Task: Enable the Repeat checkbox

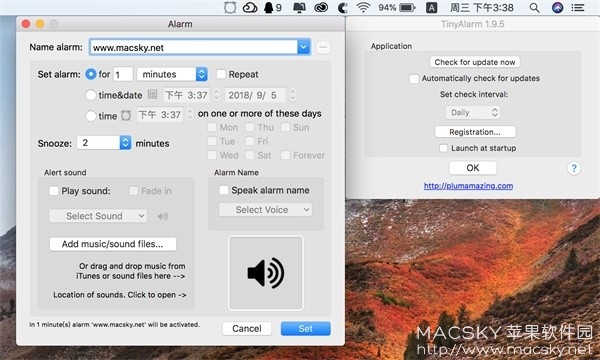Action: [221, 74]
